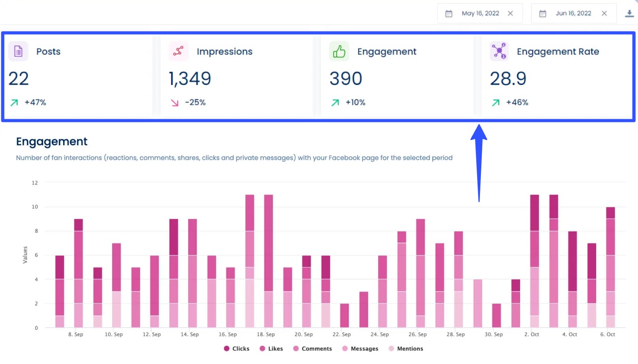Clear the Jun 16 end date
This screenshot has width=638, height=364.
click(604, 13)
